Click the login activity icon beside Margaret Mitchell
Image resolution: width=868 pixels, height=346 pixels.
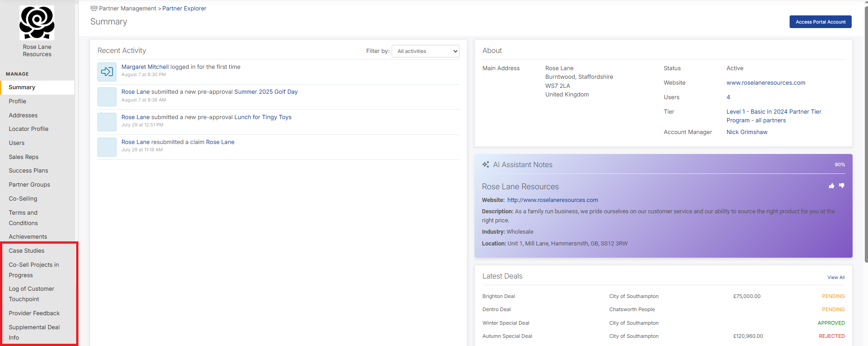pos(107,72)
